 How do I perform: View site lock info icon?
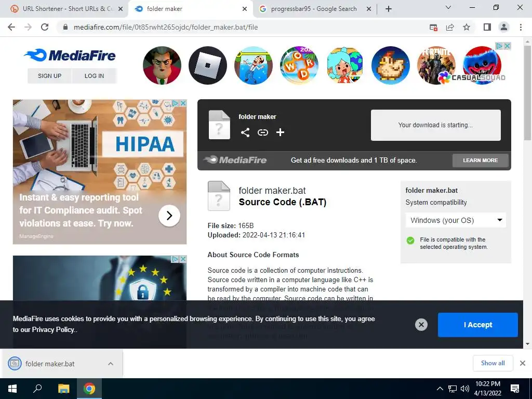[65, 27]
